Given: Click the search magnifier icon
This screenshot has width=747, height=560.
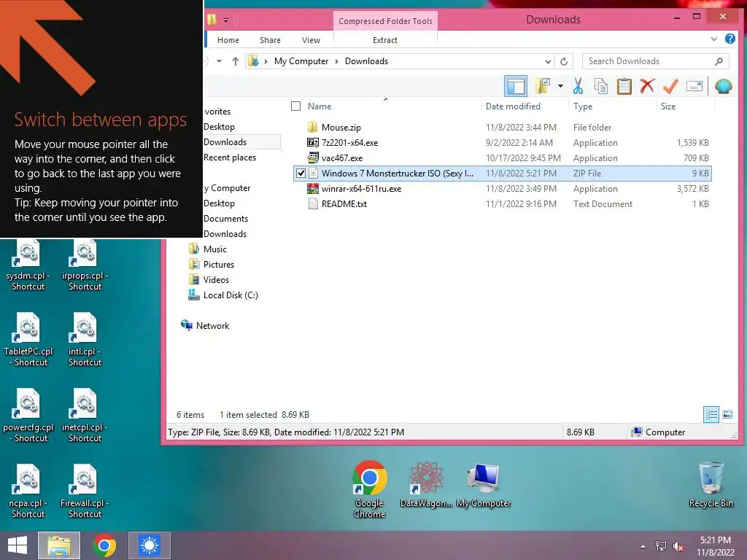Looking at the screenshot, I should pos(719,61).
